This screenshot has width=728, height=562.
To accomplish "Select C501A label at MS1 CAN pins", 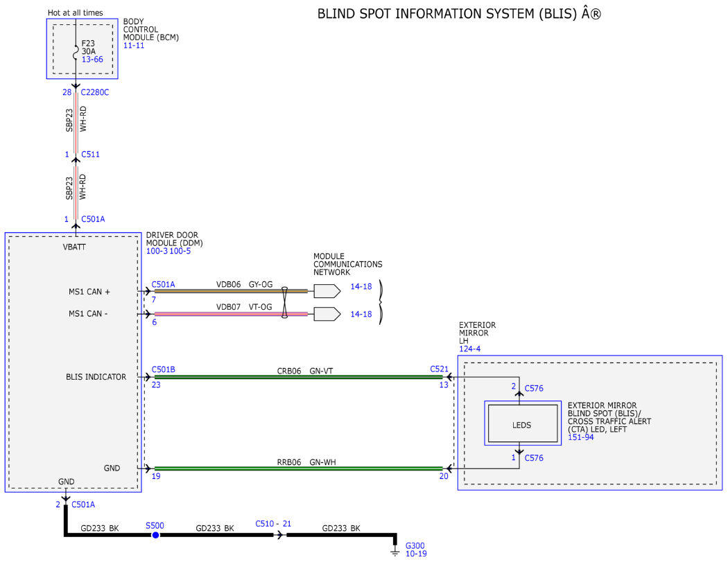I will point(164,285).
